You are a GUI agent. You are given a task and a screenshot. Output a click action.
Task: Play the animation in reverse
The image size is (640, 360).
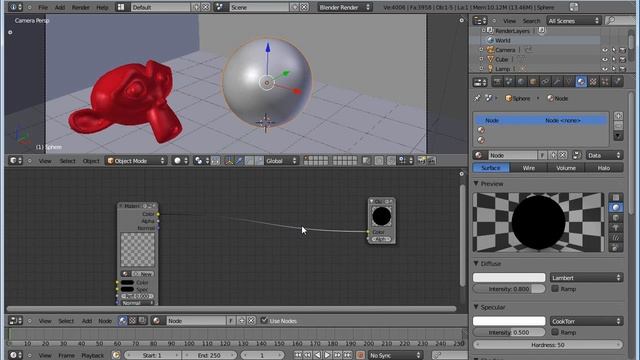[318, 355]
